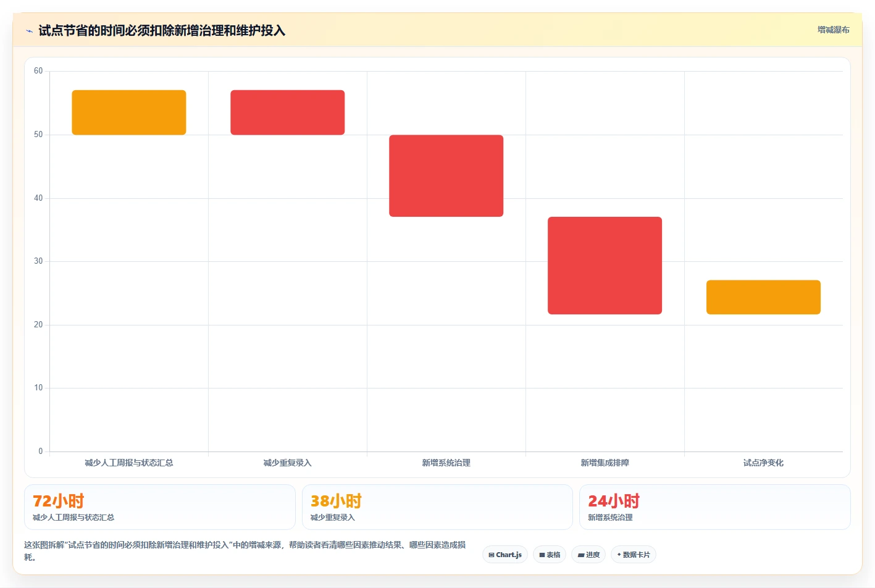Click the 表格 chip icon
Viewport: 875px width, 588px height.
pos(542,555)
